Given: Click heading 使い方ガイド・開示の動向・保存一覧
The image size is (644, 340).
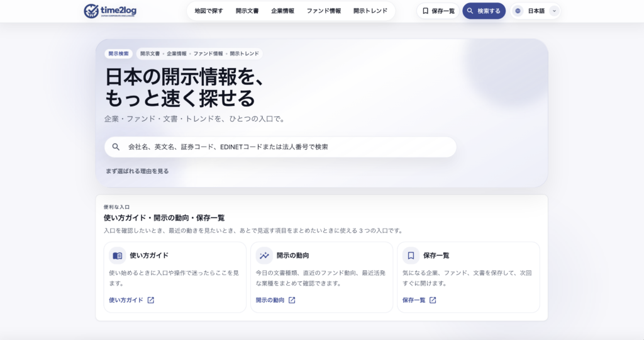Looking at the screenshot, I should (164, 218).
